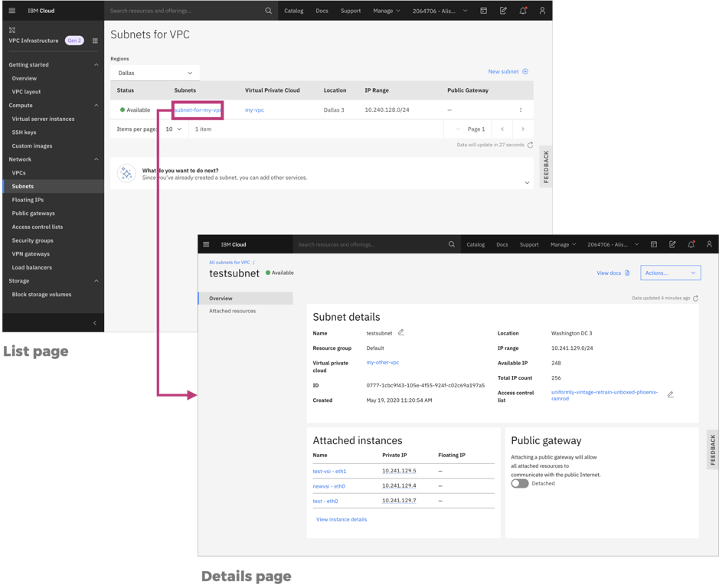Image resolution: width=719 pixels, height=588 pixels.
Task: Open user profile icon in Details page header
Action: pyautogui.click(x=709, y=244)
